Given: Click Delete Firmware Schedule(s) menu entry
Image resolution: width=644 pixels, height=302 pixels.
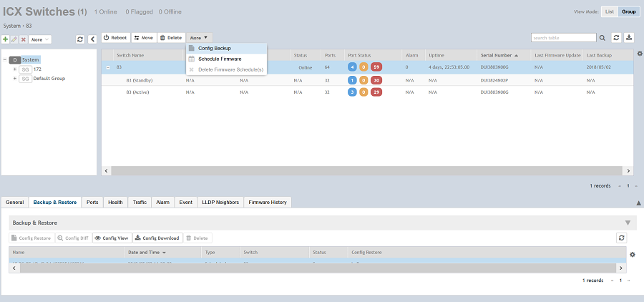Looking at the screenshot, I should [227, 69].
